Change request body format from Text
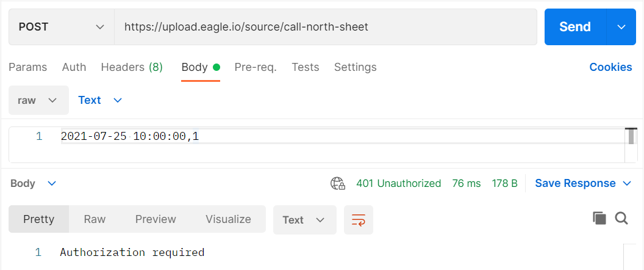The width and height of the screenshot is (644, 270). click(x=100, y=100)
